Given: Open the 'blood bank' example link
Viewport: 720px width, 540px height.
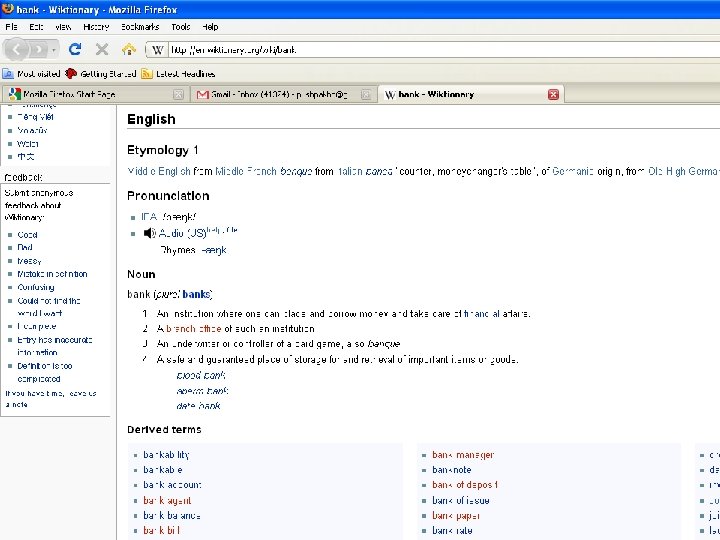Looking at the screenshot, I should (201, 376).
